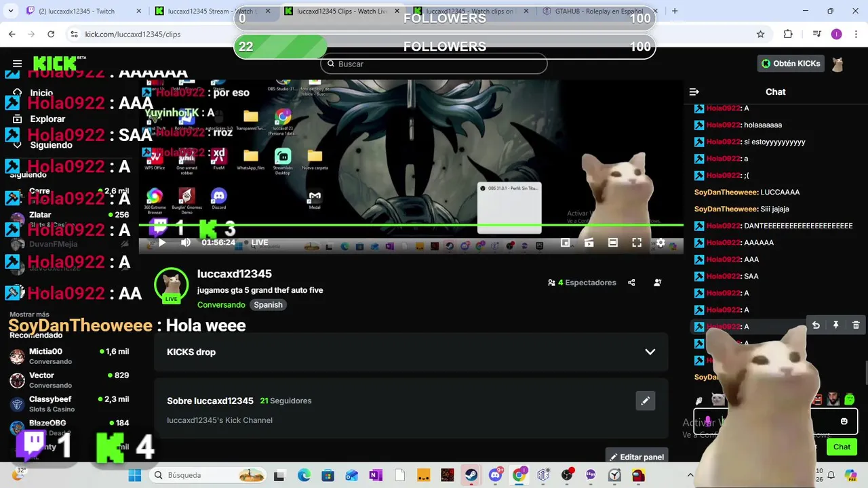Viewport: 868px width, 488px height.
Task: Open OneNote from taskbar
Action: point(376,475)
